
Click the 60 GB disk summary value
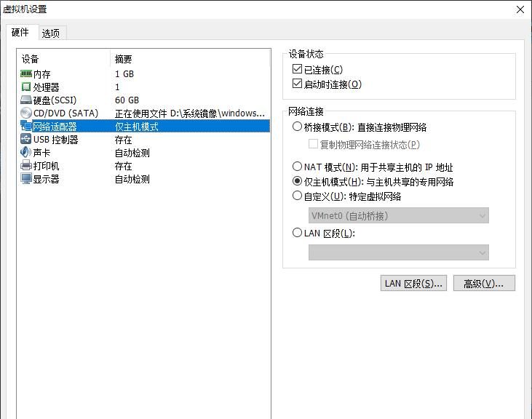point(127,100)
